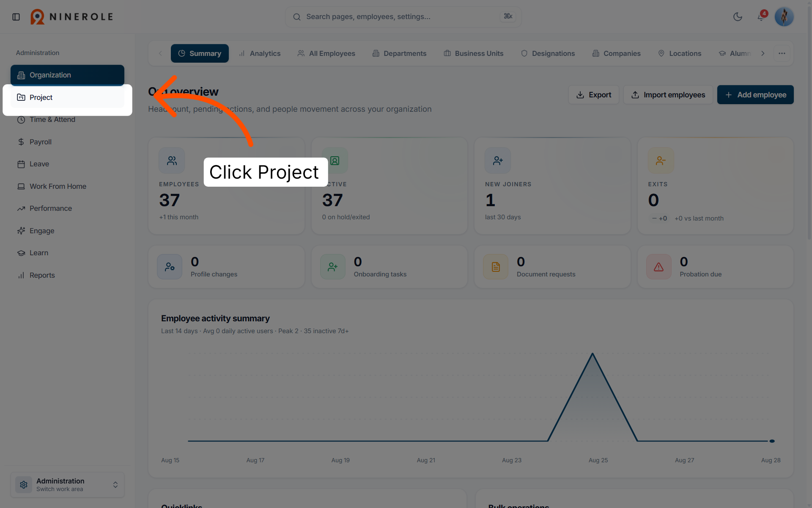Click the Export button
812x508 pixels.
[594, 95]
